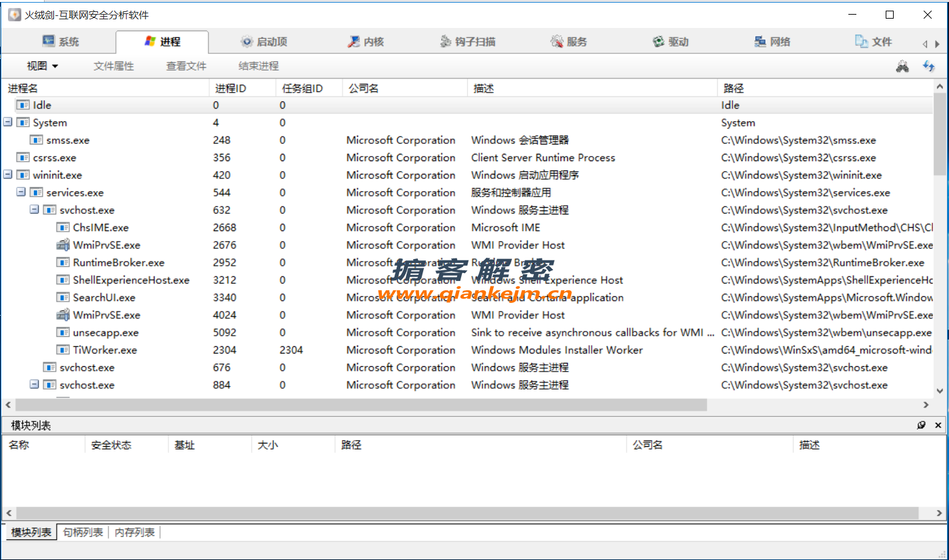Image resolution: width=949 pixels, height=560 pixels.
Task: Click the 文件属性 toolbar button
Action: coord(114,66)
